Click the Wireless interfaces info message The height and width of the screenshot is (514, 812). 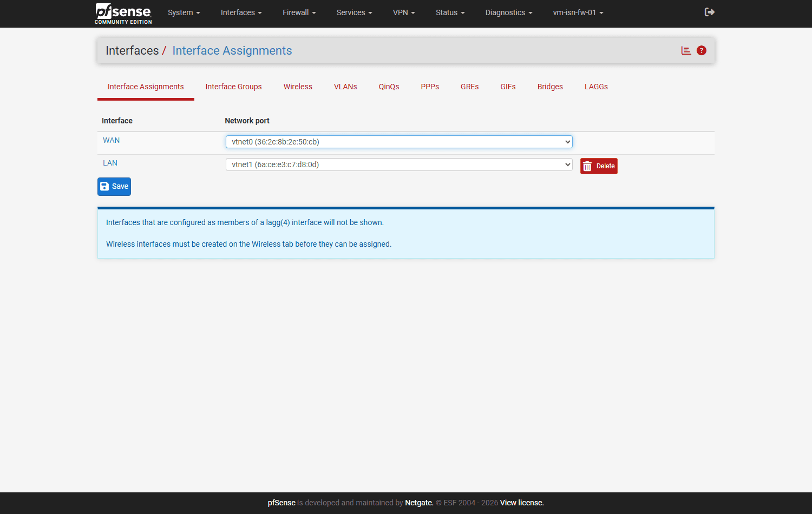248,244
